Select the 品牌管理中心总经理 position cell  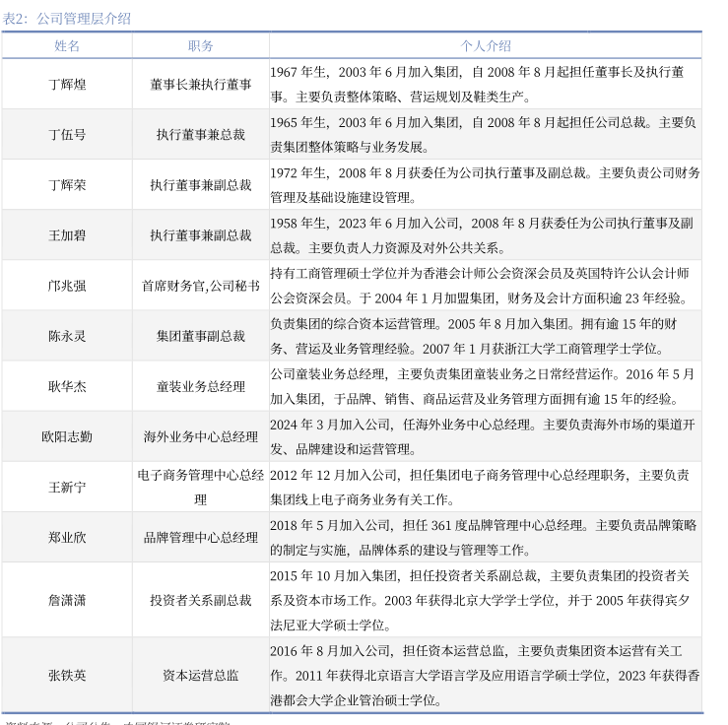click(x=200, y=538)
